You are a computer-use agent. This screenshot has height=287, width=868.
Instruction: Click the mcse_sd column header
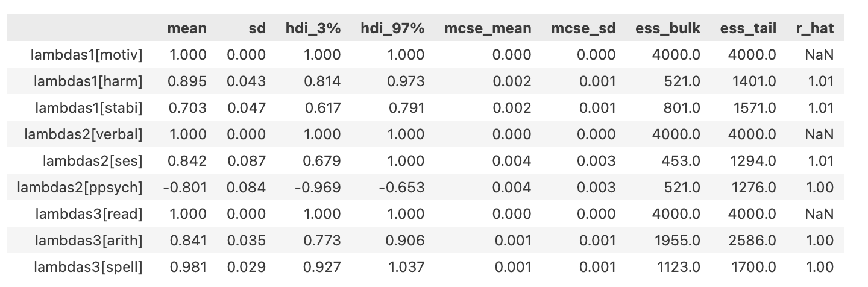click(x=583, y=28)
